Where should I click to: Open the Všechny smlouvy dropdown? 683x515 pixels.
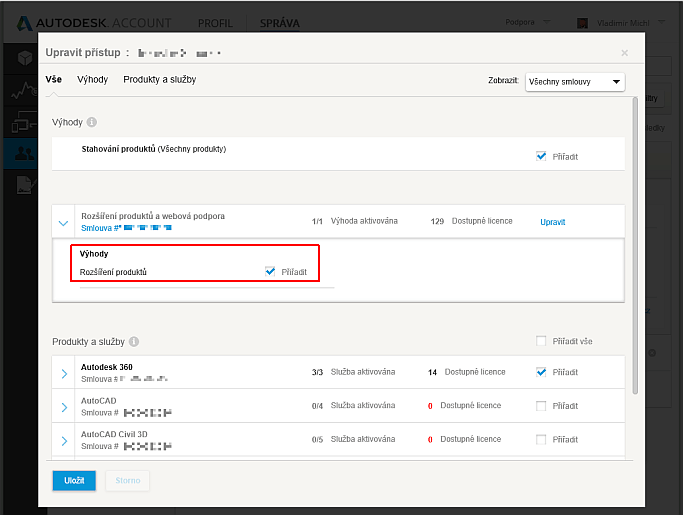click(x=575, y=82)
